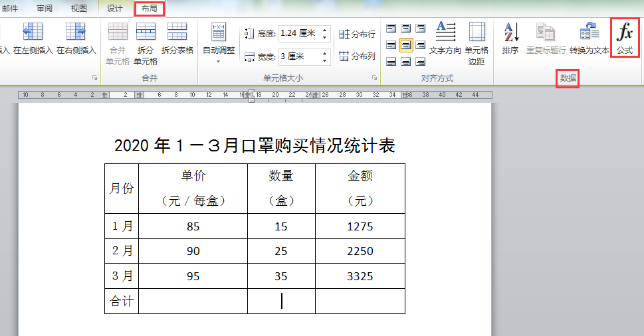Align cell text center right
The width and height of the screenshot is (644, 336).
[x=420, y=44]
